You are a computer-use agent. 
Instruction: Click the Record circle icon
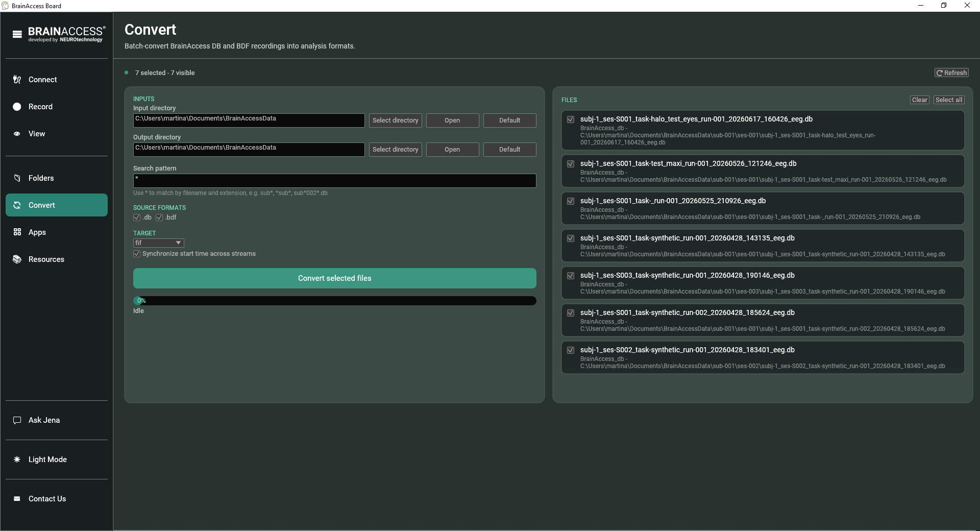[17, 107]
